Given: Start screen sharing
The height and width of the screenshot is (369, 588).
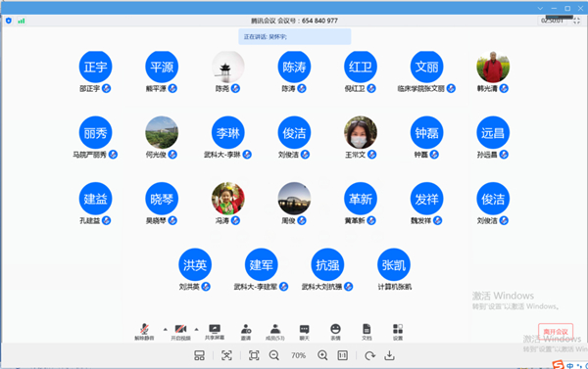Looking at the screenshot, I should click(x=215, y=332).
